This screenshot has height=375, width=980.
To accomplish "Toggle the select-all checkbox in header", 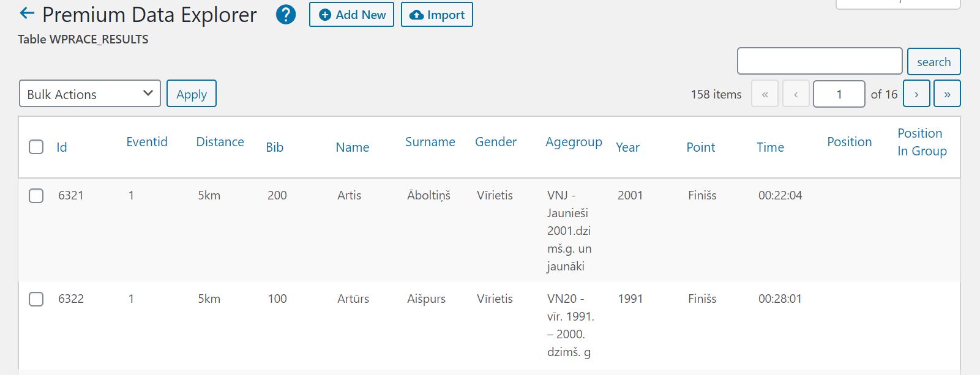I will pos(36,147).
